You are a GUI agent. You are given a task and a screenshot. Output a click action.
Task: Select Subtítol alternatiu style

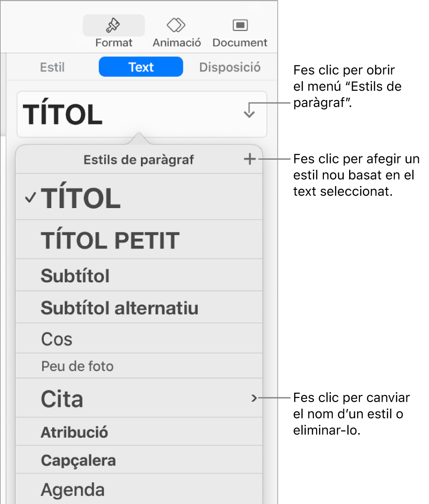tap(119, 308)
